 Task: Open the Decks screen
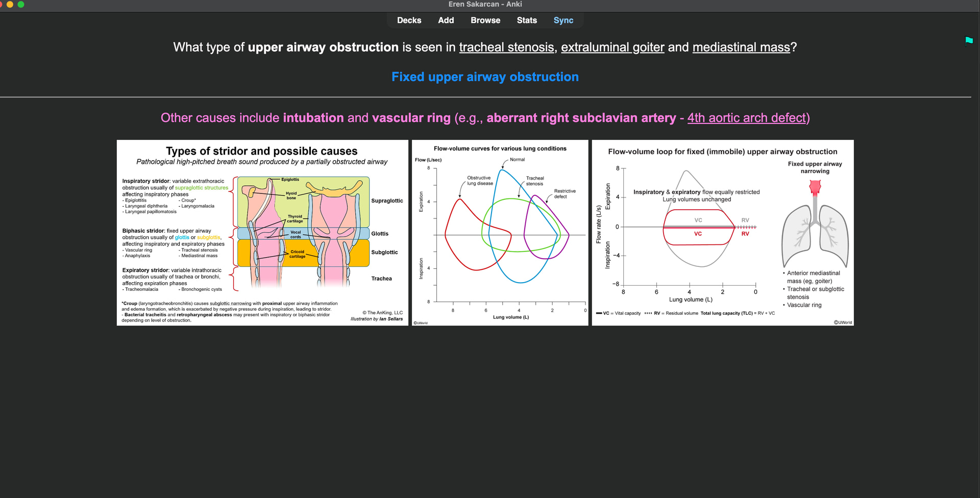[409, 20]
